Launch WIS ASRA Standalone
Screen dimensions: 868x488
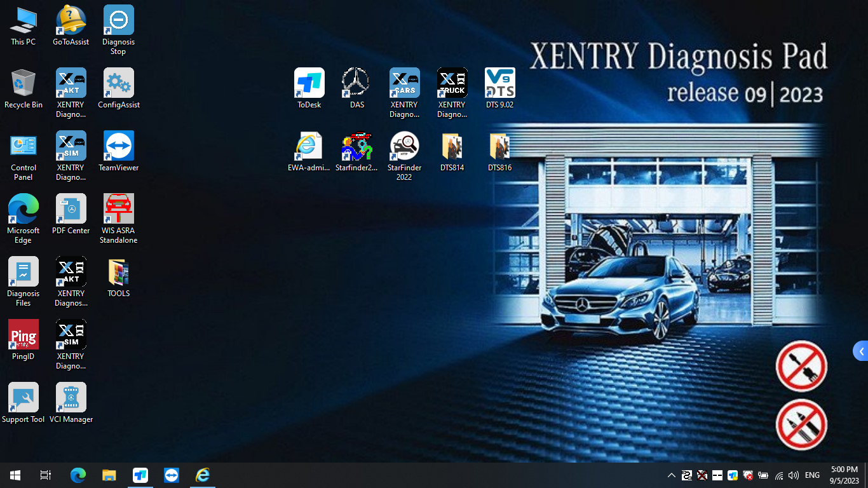point(118,208)
